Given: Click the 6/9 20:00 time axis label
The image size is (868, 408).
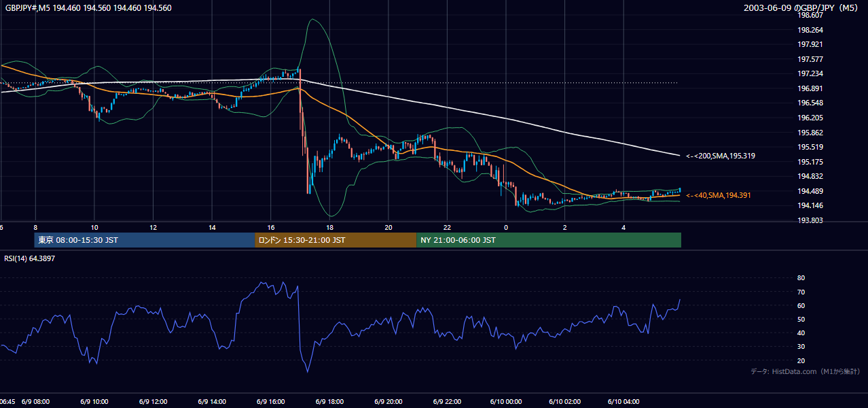Looking at the screenshot, I should [388, 401].
